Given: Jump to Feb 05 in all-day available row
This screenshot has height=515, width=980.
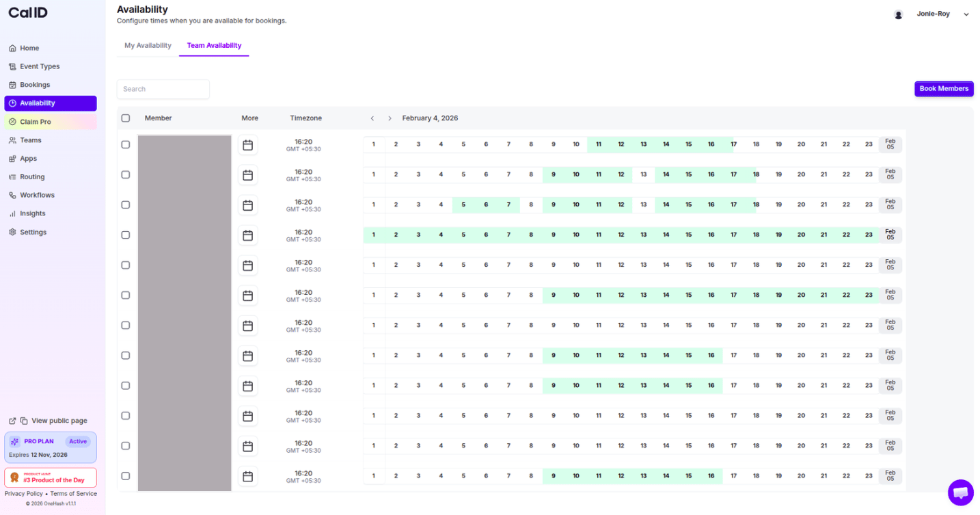Looking at the screenshot, I should coord(890,235).
